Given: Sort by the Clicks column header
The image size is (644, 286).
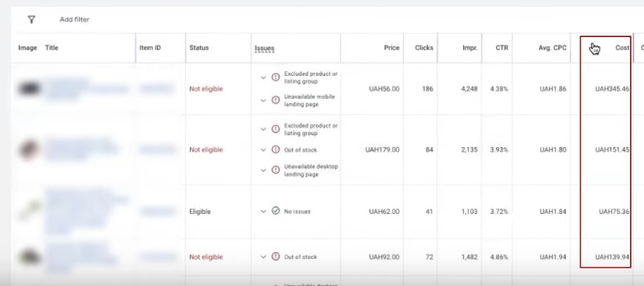Looking at the screenshot, I should pyautogui.click(x=423, y=48).
